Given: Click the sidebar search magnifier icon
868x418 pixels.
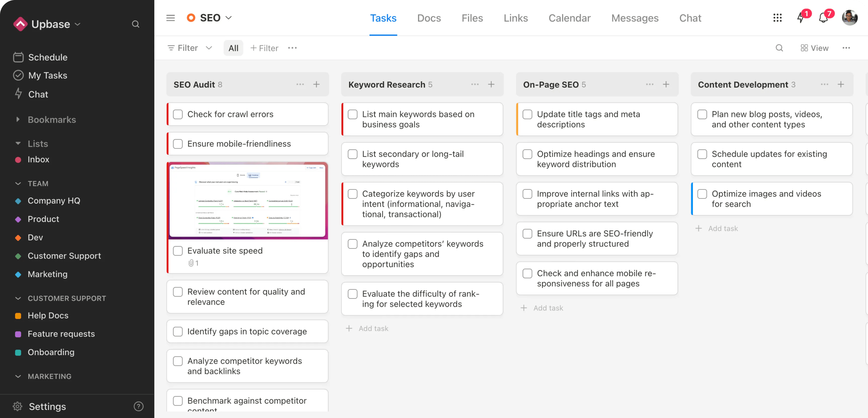Looking at the screenshot, I should (135, 24).
